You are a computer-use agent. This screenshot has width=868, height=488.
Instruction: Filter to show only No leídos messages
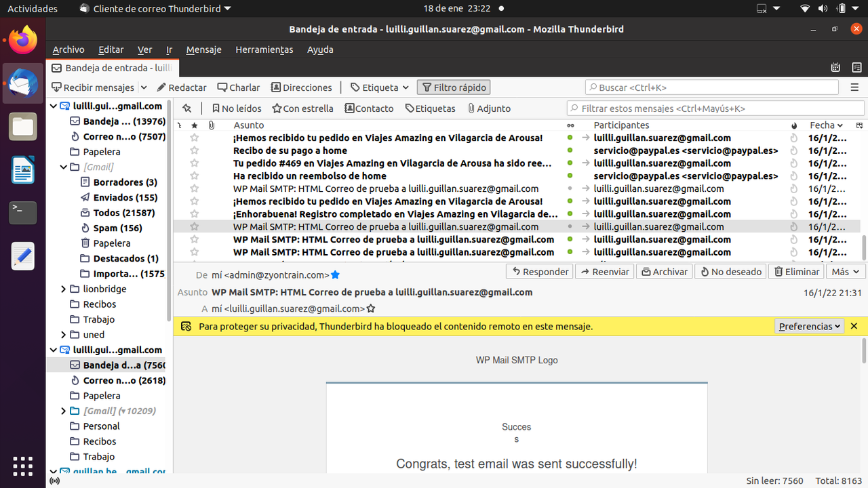236,108
